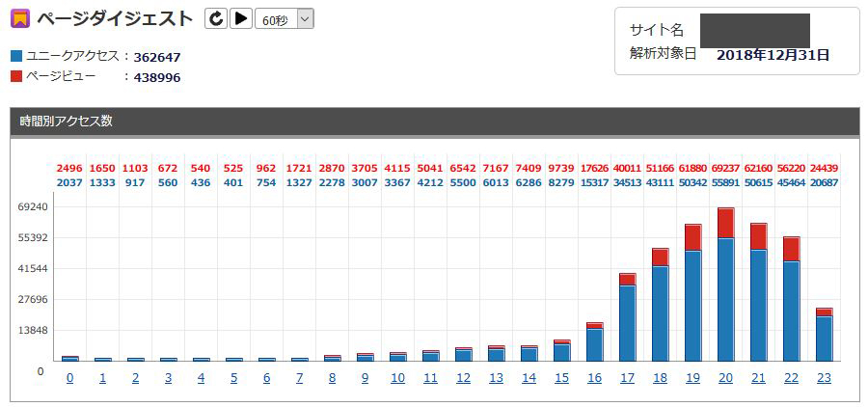Click the blue ユニークアクセス legend swatch
The width and height of the screenshot is (868, 407).
pyautogui.click(x=16, y=56)
